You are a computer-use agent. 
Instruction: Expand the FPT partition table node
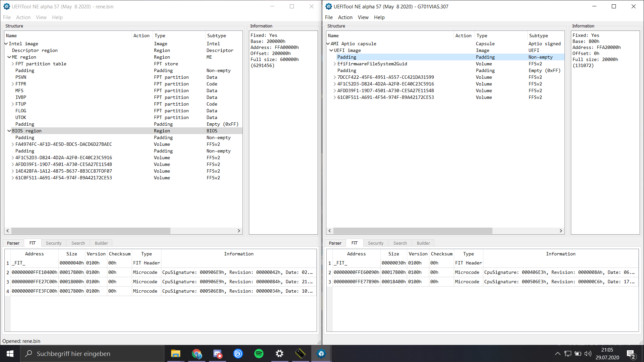[13, 64]
